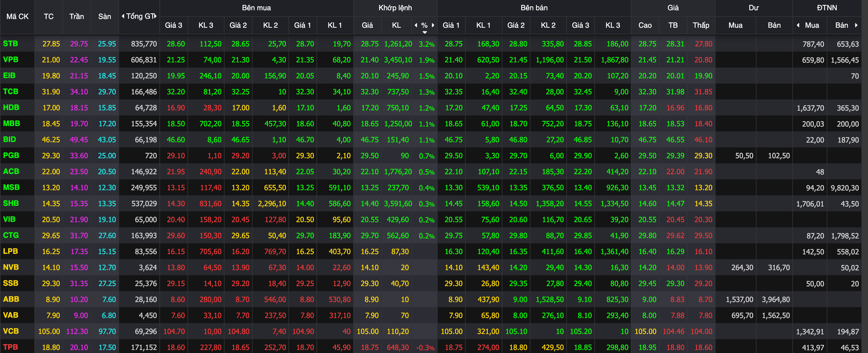Click the ĐTNN group header
Screen dimensions: 868x353
pyautogui.click(x=827, y=8)
